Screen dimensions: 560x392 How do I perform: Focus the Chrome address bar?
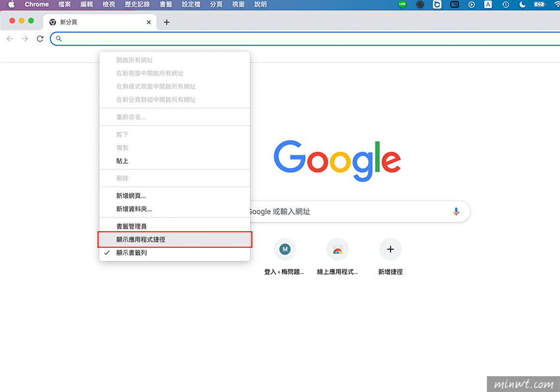[307, 39]
